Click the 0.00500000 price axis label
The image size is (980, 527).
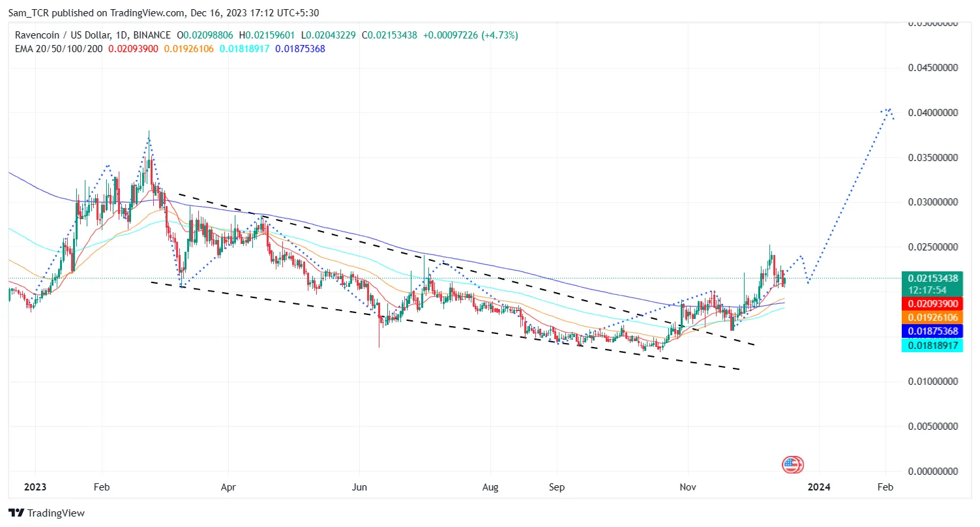pos(932,426)
